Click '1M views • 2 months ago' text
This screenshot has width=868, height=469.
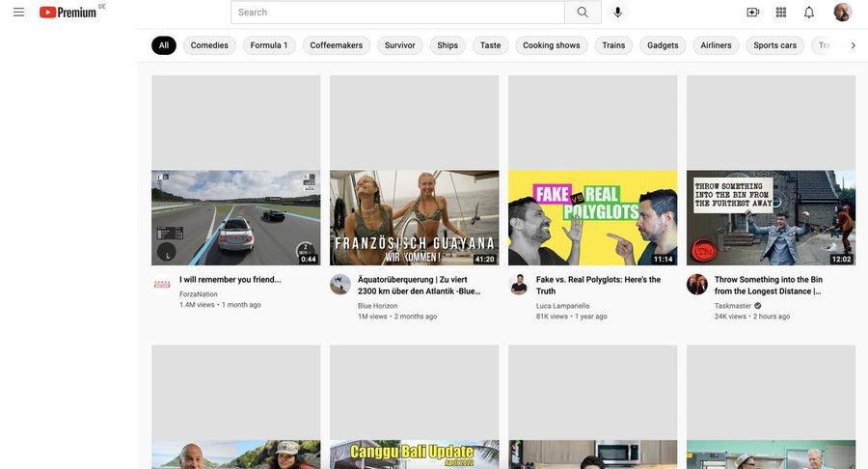click(x=397, y=317)
